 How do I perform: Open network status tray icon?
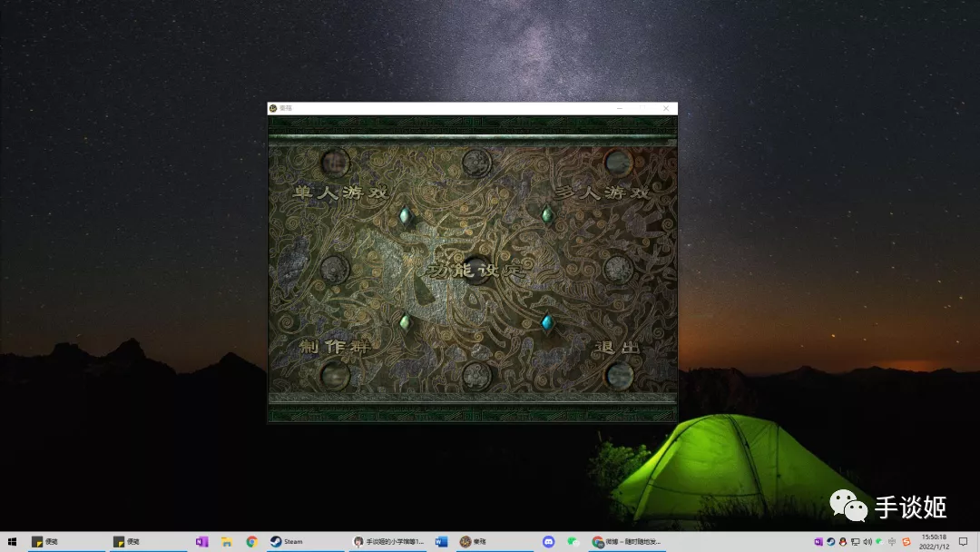click(855, 542)
